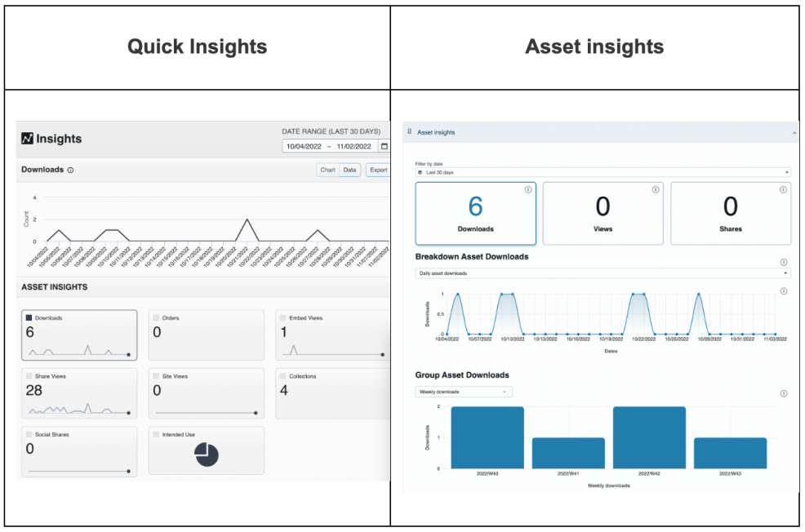Viewport: 805px width, 532px height.
Task: Enable the Intended Use checkbox
Action: pos(155,433)
